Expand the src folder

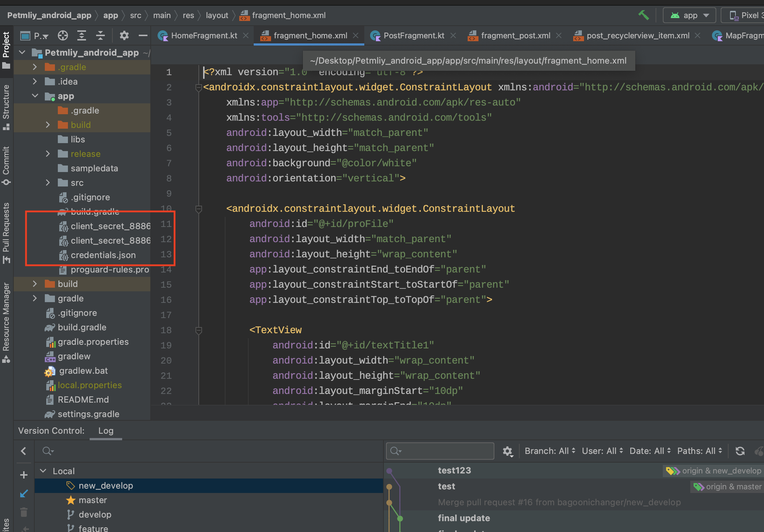coord(48,183)
